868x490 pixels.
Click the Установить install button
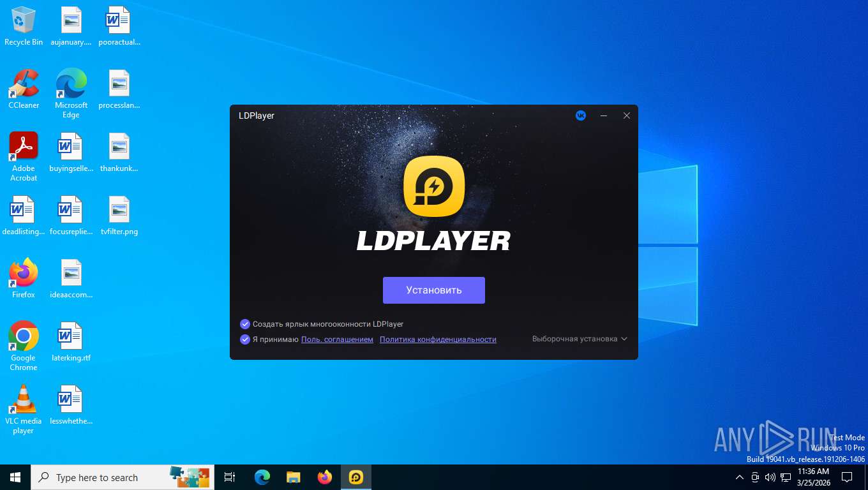coord(434,290)
